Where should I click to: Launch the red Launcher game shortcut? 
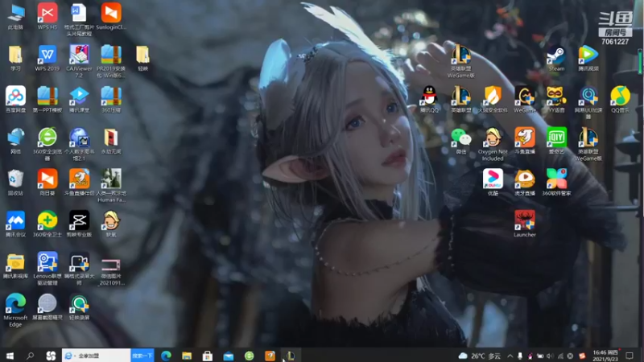(x=525, y=224)
